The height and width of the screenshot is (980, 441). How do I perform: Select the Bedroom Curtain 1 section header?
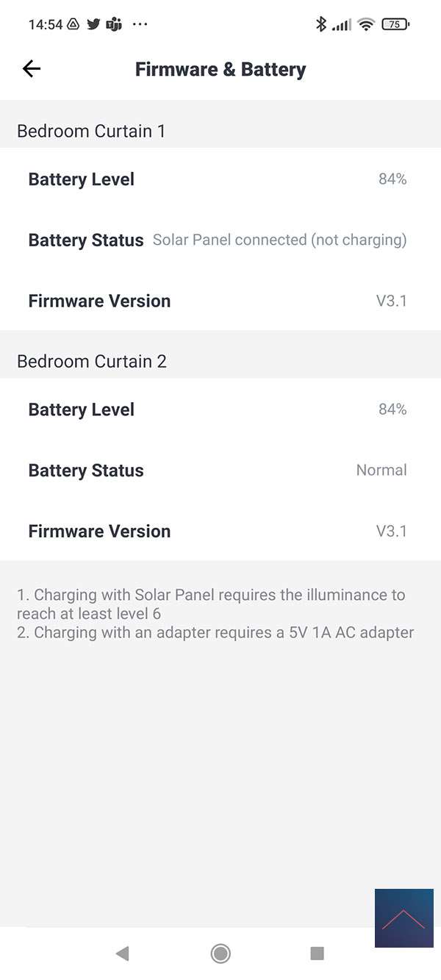pos(91,131)
